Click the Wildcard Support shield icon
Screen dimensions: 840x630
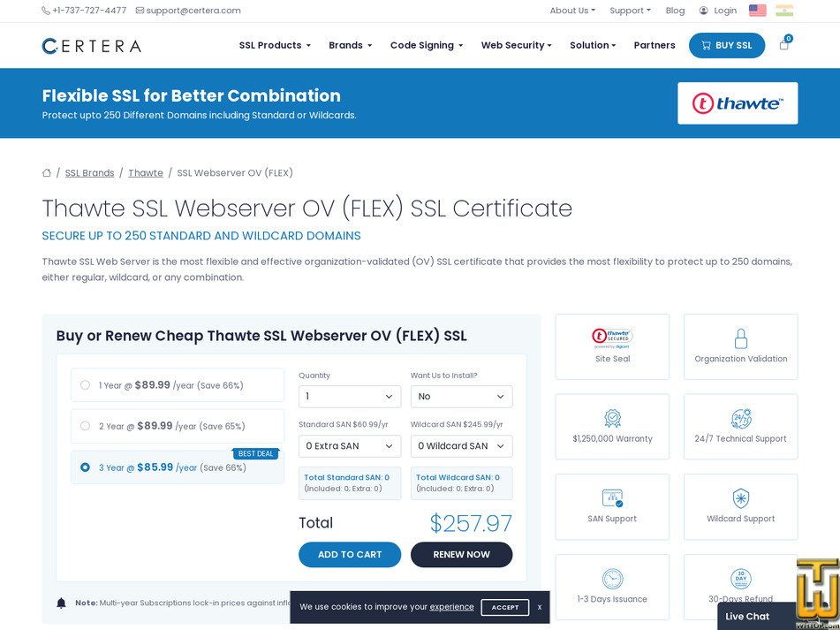740,497
